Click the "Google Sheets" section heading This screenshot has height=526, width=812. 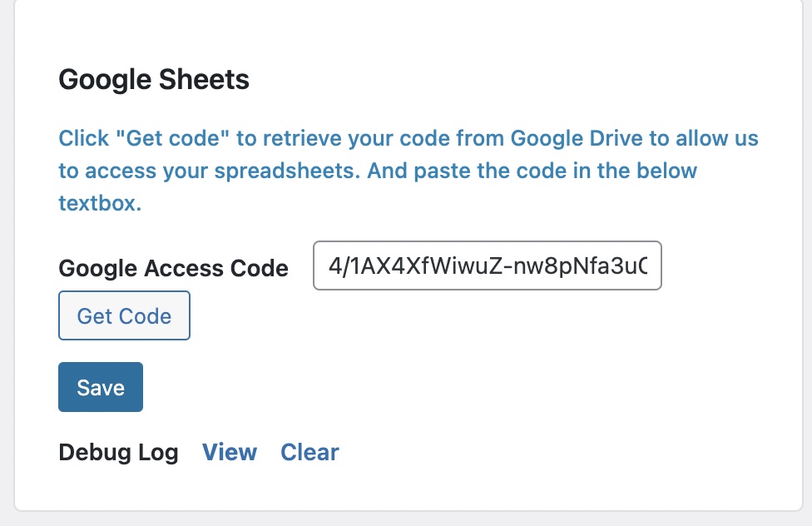[x=154, y=80]
